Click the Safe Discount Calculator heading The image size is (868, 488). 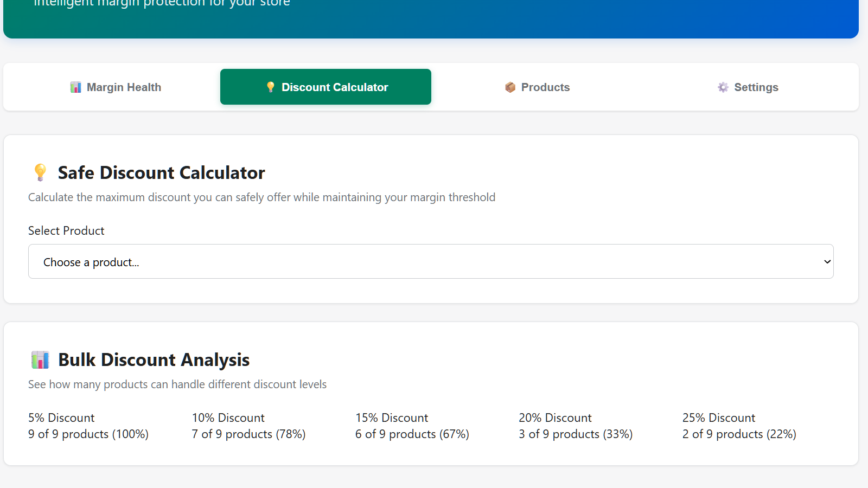161,172
